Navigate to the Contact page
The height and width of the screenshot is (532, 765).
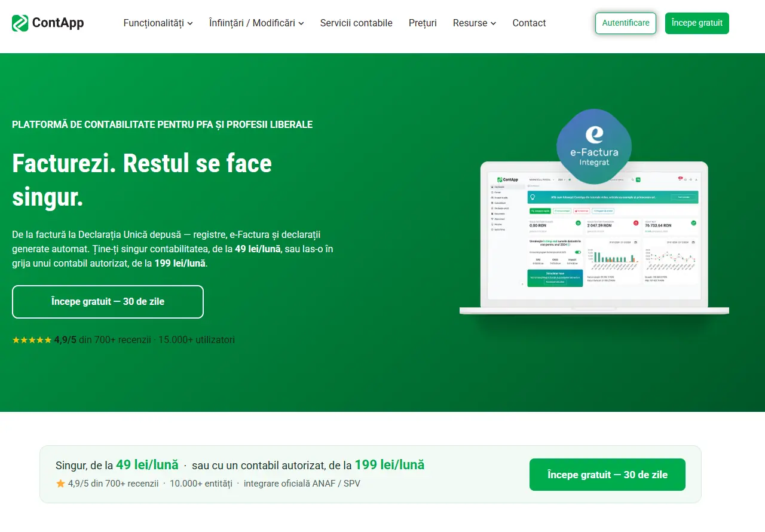click(x=529, y=23)
